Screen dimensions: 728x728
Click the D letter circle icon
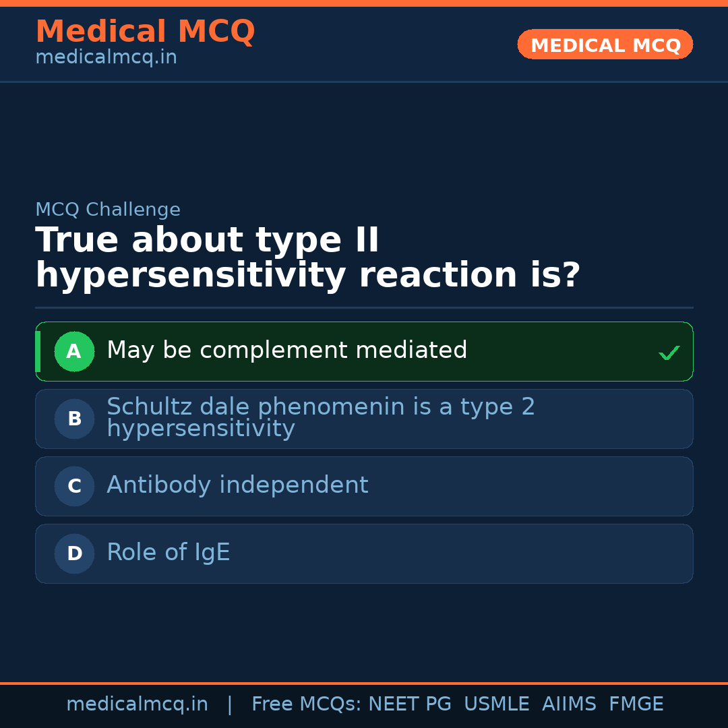pyautogui.click(x=74, y=553)
